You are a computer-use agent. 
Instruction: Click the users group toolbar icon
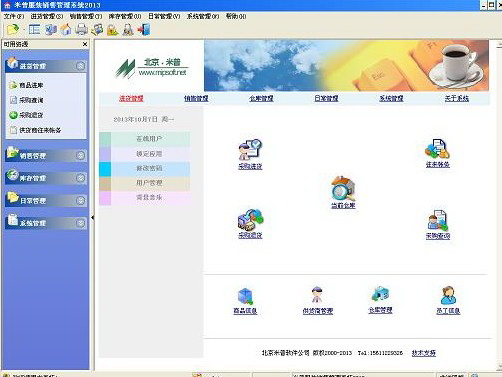tap(97, 30)
